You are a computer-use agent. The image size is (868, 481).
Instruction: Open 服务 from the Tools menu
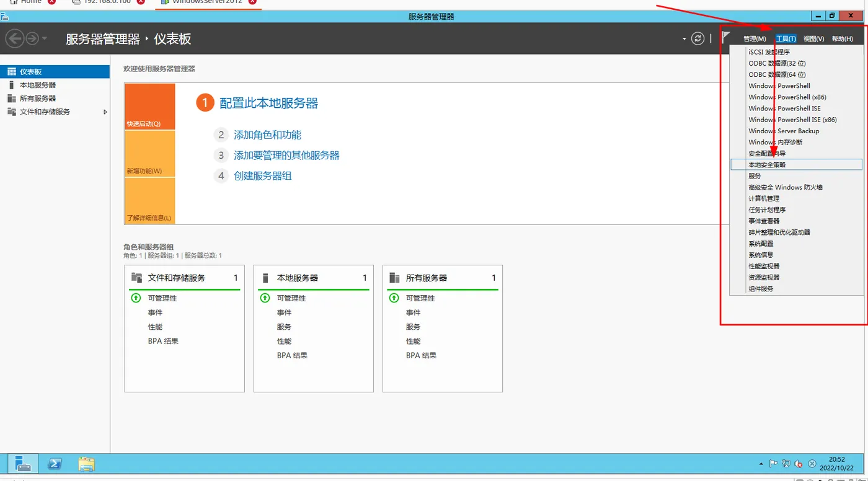(x=796, y=176)
